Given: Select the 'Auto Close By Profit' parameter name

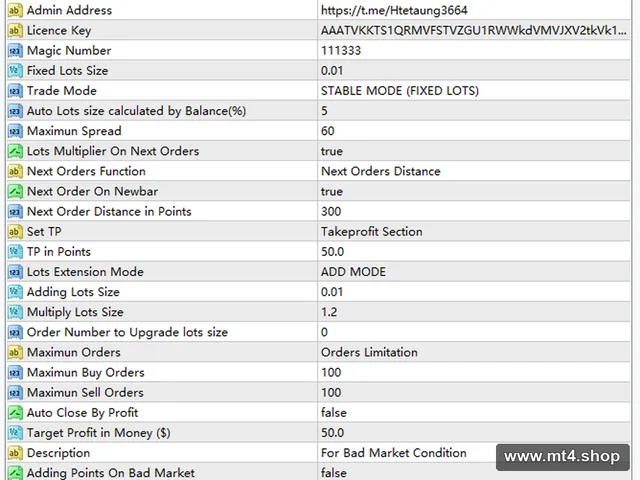Looking at the screenshot, I should (82, 413).
